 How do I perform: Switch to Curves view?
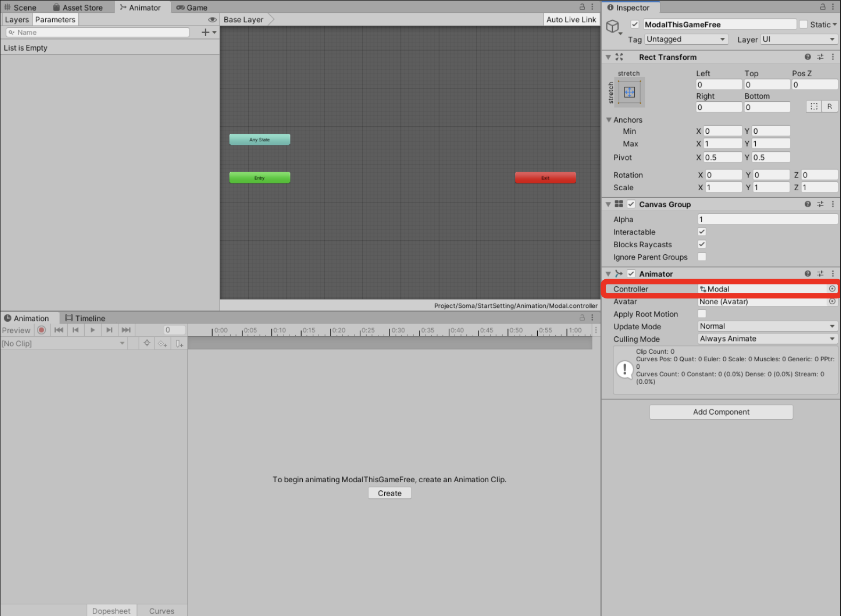click(x=161, y=611)
